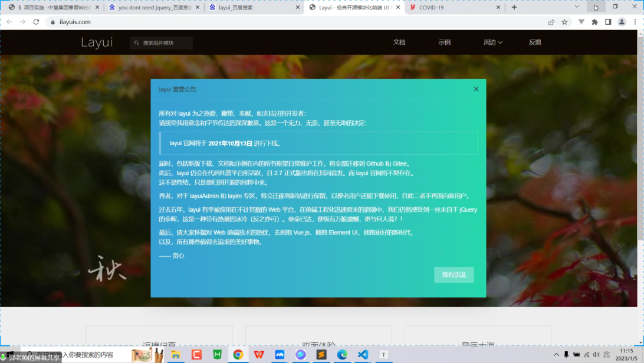Screen dimensions: 644x363
Task: Open the Extensions puzzle menu
Action: 594,22
